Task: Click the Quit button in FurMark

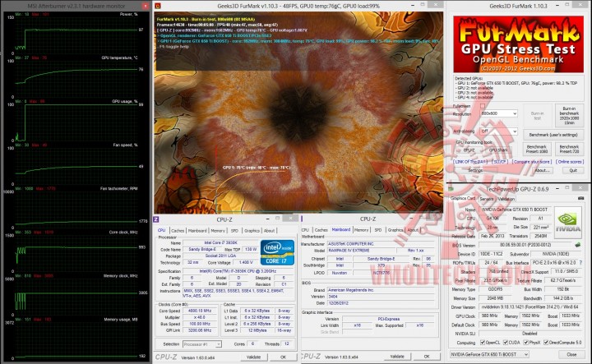Action: [x=573, y=170]
